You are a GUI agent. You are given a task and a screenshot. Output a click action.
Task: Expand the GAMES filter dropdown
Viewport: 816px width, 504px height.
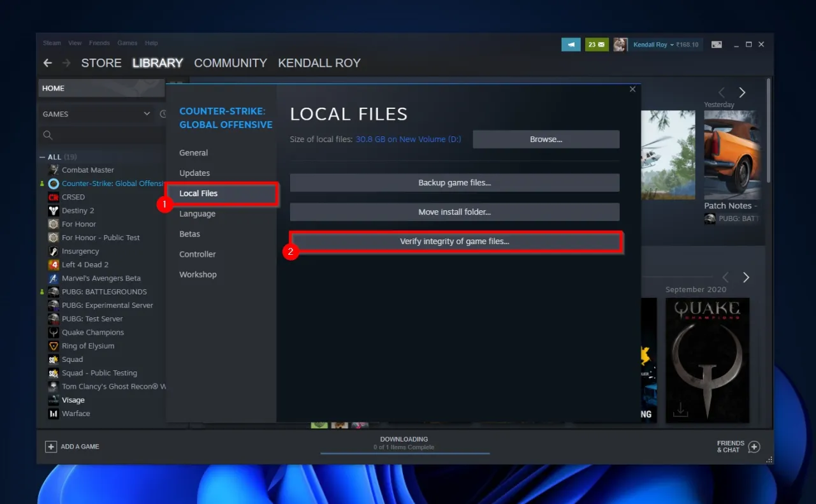[147, 114]
